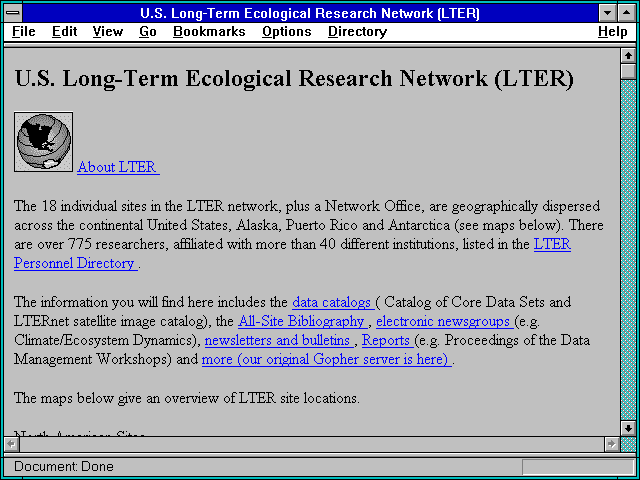Open the View menu
This screenshot has height=480, width=640.
tap(108, 31)
